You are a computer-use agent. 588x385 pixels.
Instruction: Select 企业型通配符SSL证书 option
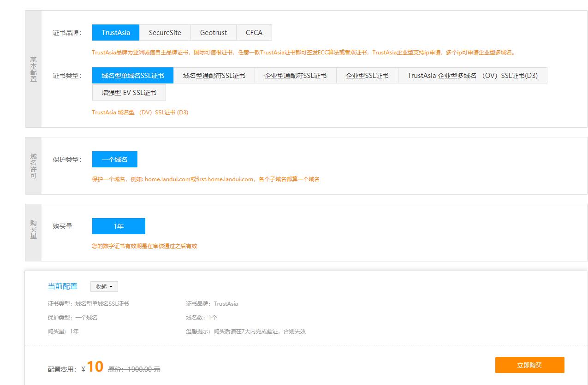pyautogui.click(x=295, y=76)
